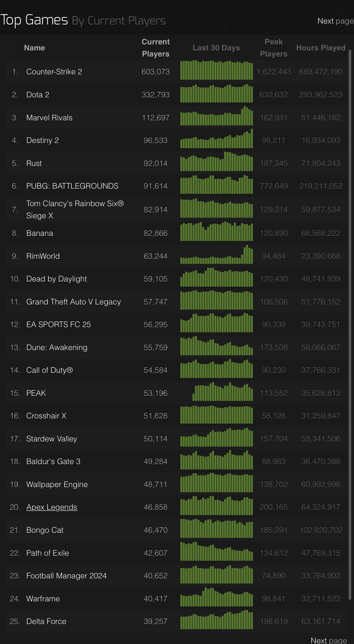Click the vertical scrollbar on right edge

350,325
